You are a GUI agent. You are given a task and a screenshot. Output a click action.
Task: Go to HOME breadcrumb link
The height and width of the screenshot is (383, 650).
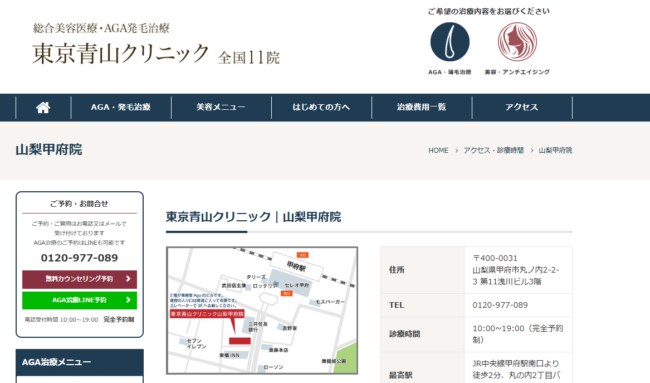438,150
